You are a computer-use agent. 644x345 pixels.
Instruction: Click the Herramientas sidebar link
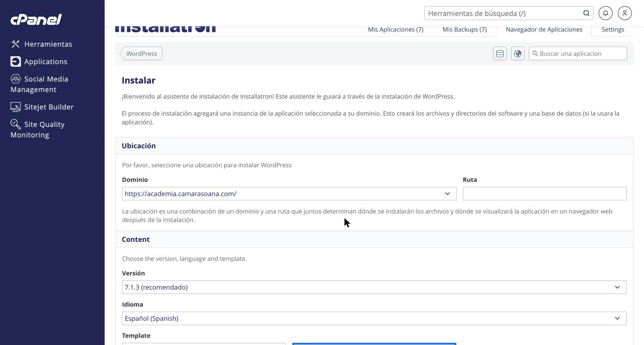pyautogui.click(x=48, y=44)
